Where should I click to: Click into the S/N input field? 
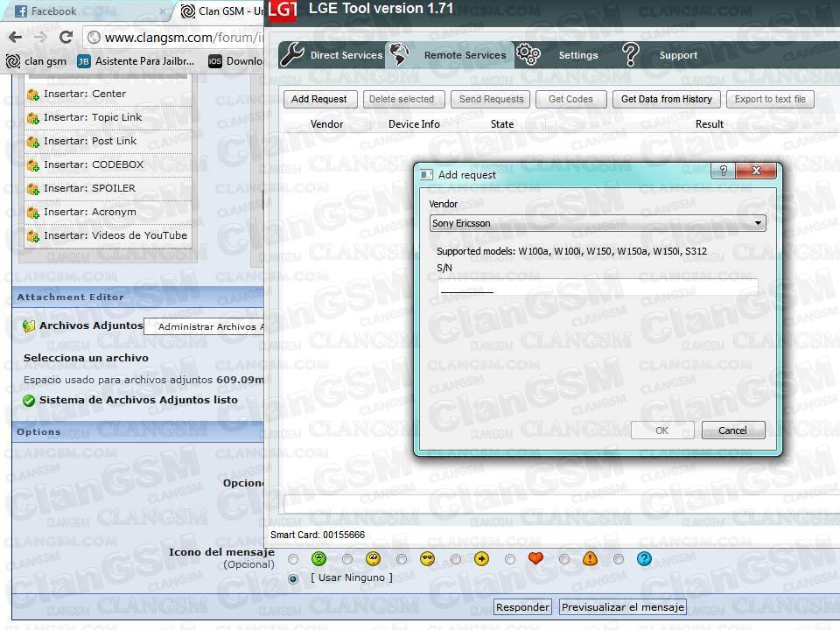pyautogui.click(x=598, y=286)
